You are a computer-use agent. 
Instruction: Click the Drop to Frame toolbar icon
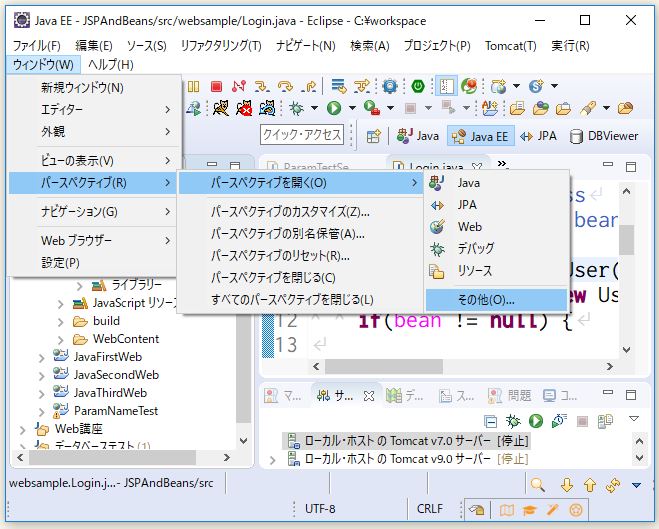(x=339, y=86)
